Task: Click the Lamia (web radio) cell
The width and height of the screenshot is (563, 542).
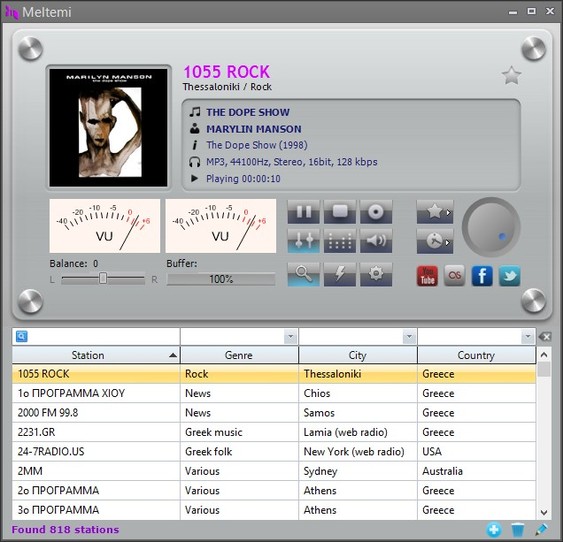Action: [x=358, y=432]
